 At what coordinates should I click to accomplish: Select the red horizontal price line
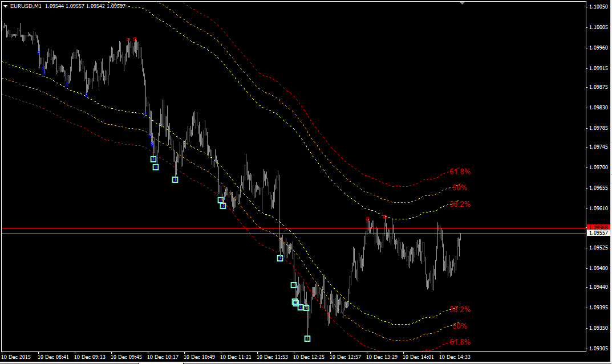(x=294, y=228)
